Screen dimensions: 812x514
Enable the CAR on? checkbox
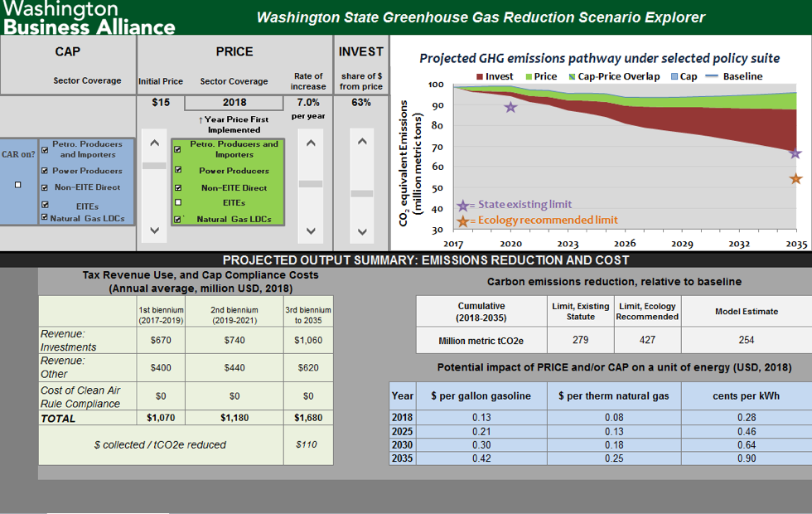click(17, 185)
